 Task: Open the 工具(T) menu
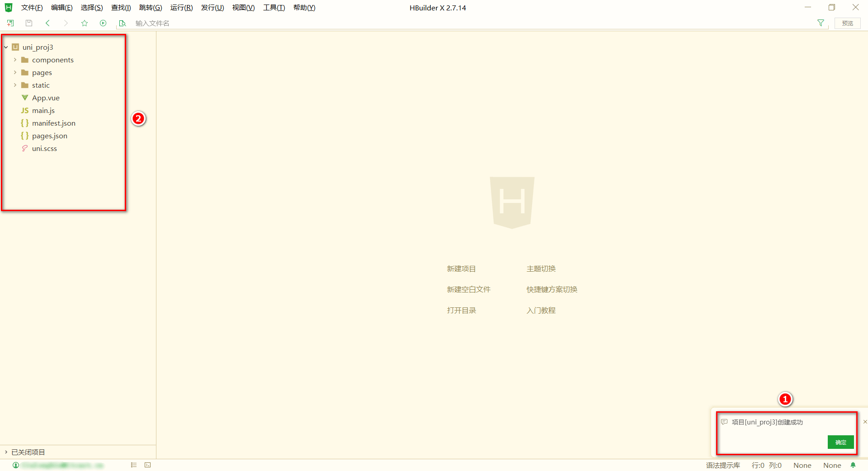coord(274,8)
